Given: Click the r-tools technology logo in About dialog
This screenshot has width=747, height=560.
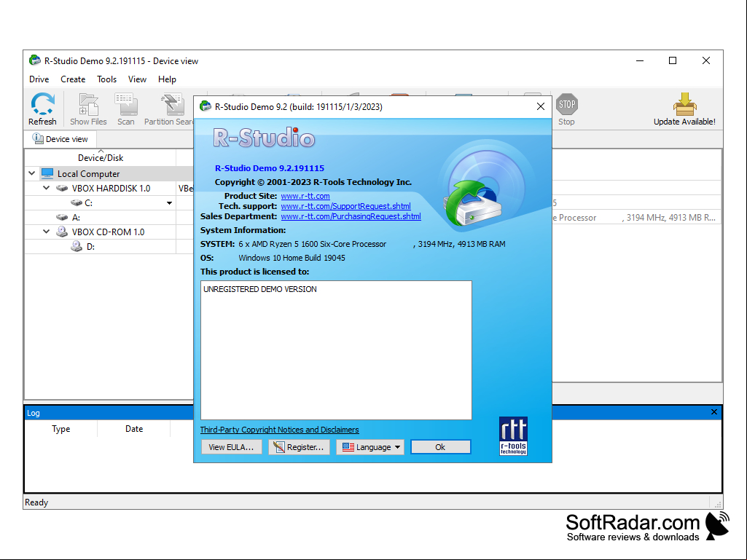Looking at the screenshot, I should click(x=513, y=436).
